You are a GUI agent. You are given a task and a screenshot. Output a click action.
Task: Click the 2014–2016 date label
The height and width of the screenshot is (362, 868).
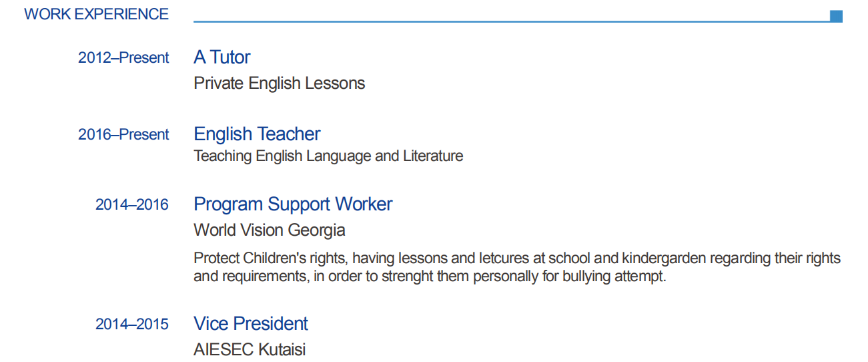131,205
